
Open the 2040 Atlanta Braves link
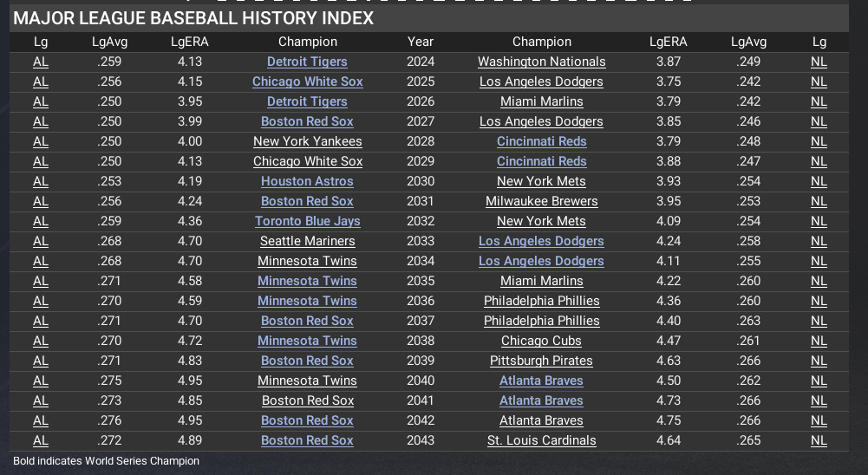tap(541, 381)
